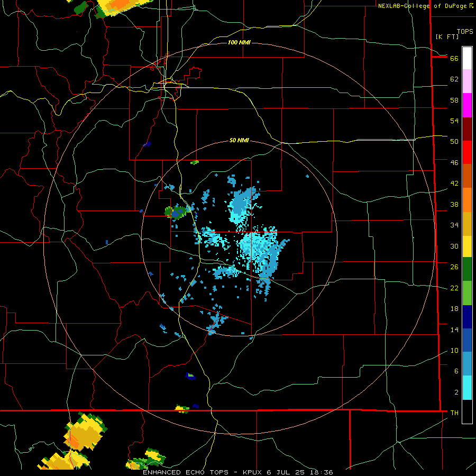Select the 34 legend value
The image size is (476, 476).
454,225
